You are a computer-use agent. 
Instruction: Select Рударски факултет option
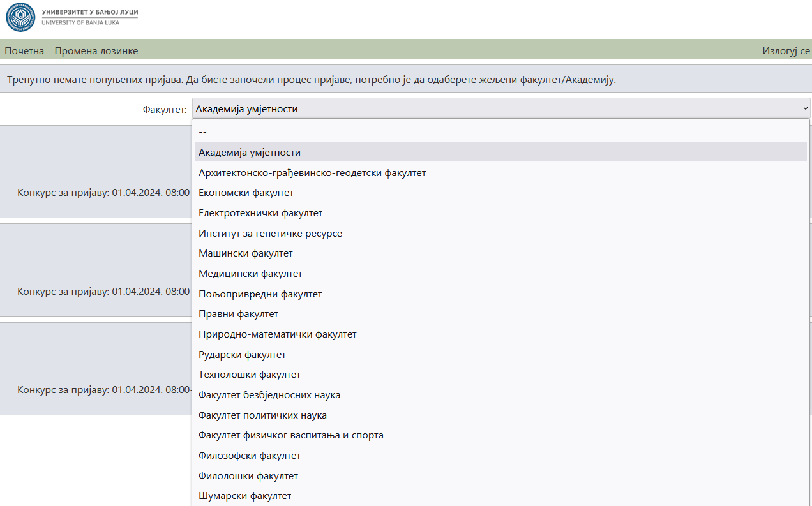242,355
